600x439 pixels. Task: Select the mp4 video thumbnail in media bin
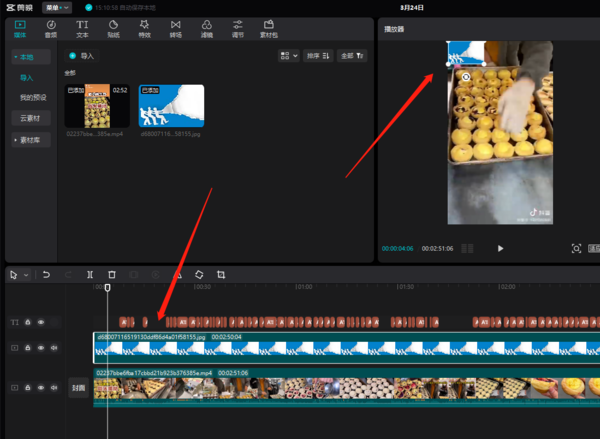[96, 105]
